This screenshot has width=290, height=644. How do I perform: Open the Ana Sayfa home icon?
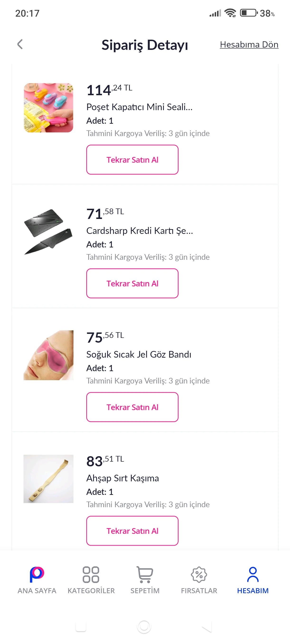pyautogui.click(x=37, y=575)
